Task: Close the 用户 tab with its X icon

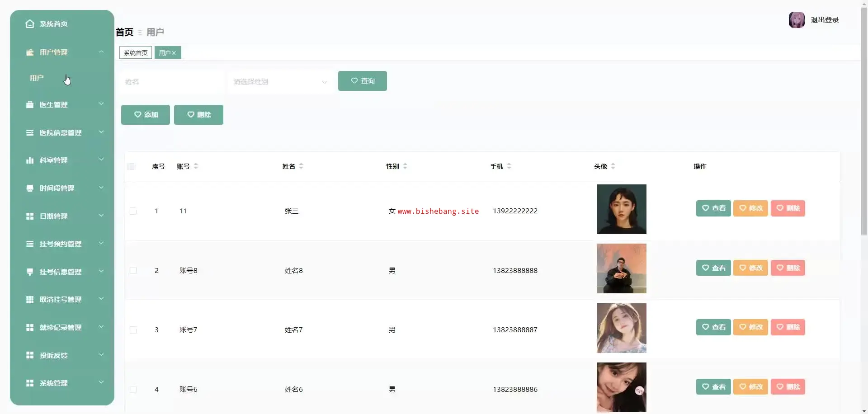Action: tap(174, 53)
